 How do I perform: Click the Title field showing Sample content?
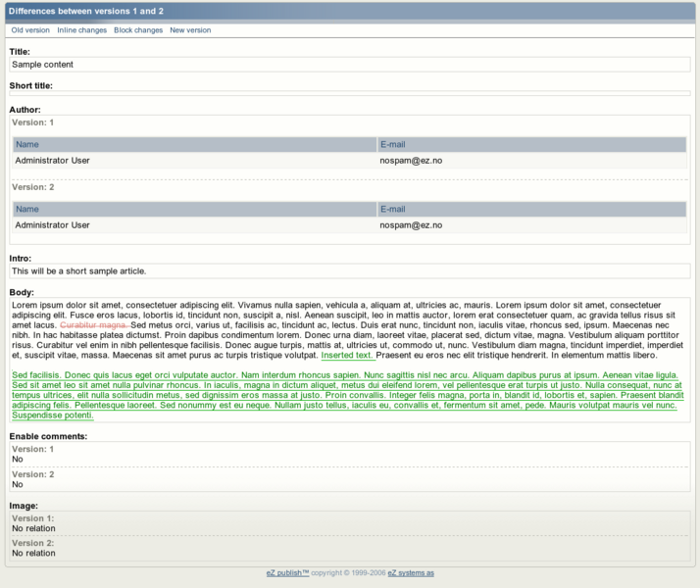[x=349, y=65]
